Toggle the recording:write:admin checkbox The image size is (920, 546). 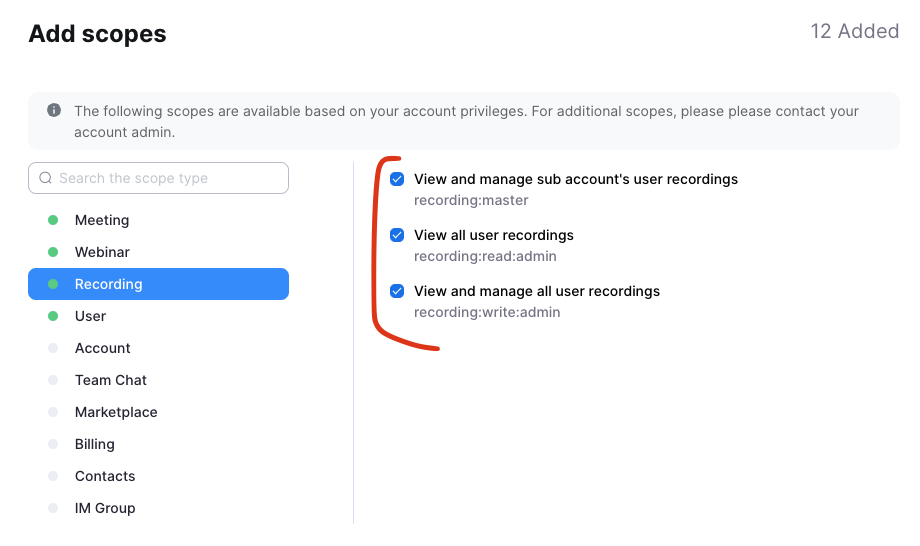[397, 291]
